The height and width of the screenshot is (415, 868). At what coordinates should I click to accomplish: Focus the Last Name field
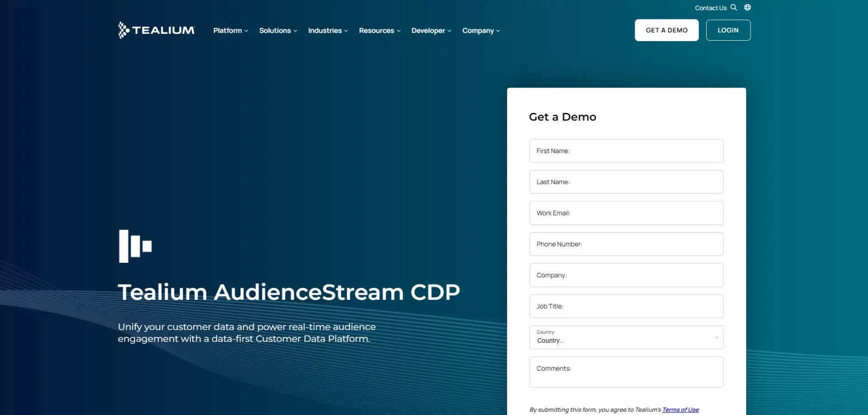coord(626,182)
